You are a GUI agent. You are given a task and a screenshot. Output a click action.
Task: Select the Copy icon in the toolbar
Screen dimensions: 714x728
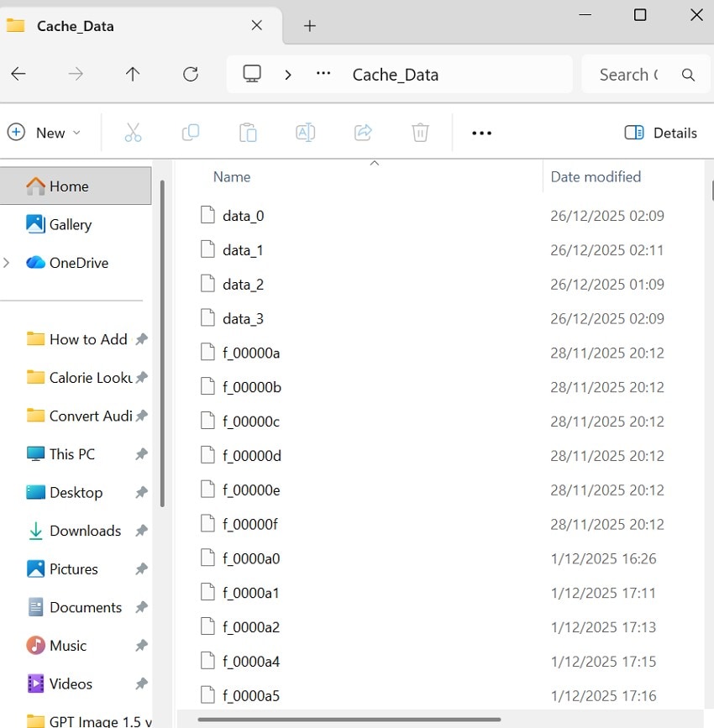click(190, 132)
